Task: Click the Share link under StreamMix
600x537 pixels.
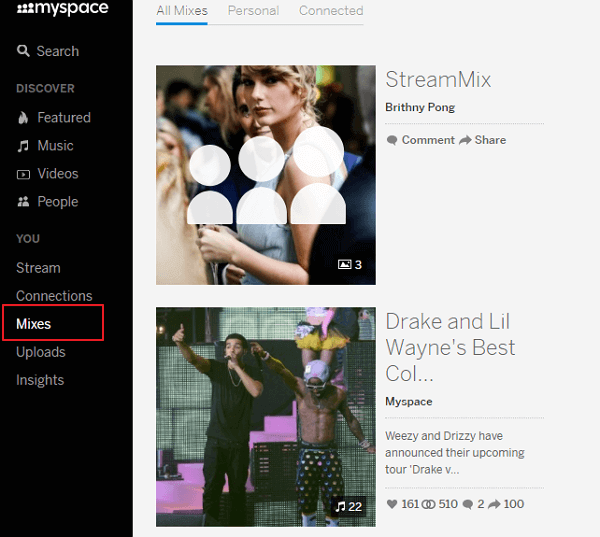Action: pos(490,140)
